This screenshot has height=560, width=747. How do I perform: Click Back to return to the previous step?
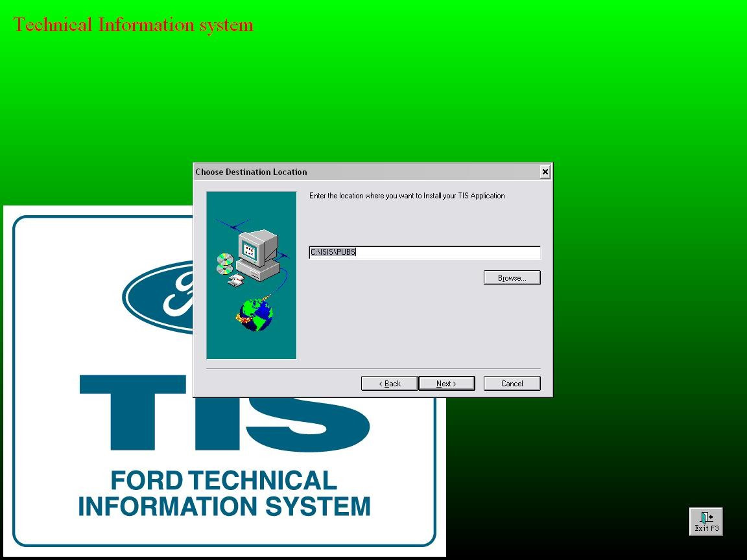[388, 383]
